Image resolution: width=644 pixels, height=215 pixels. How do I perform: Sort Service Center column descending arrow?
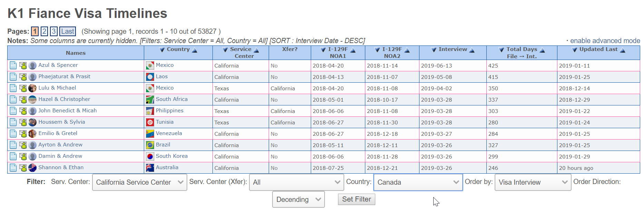225,50
